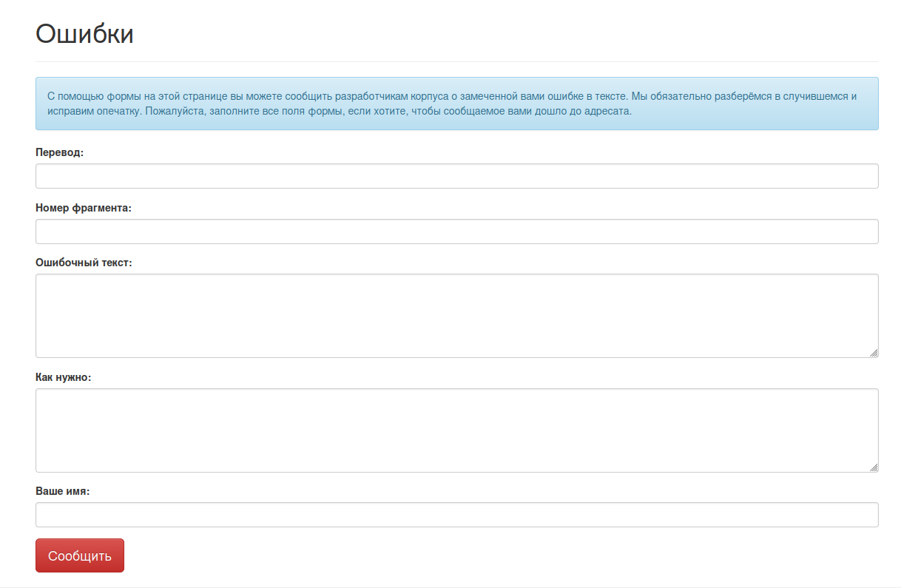Click the horizontal divider under Ошибки heading

(456, 61)
